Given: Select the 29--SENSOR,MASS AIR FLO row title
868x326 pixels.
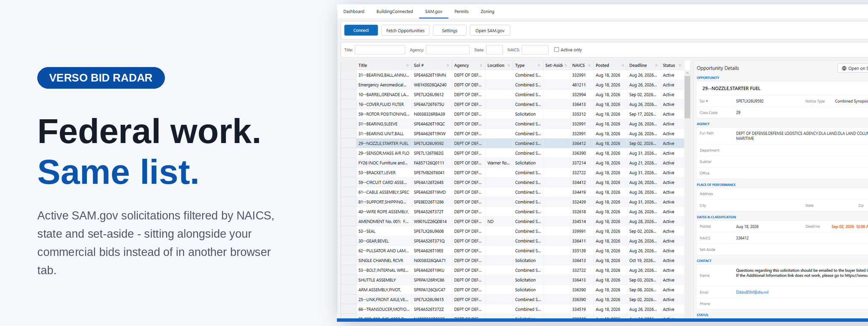Looking at the screenshot, I should 384,153.
